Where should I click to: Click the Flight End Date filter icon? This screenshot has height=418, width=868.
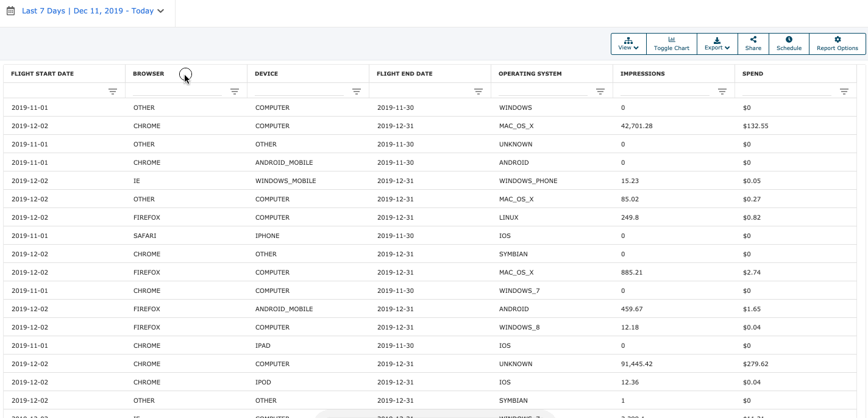point(478,92)
